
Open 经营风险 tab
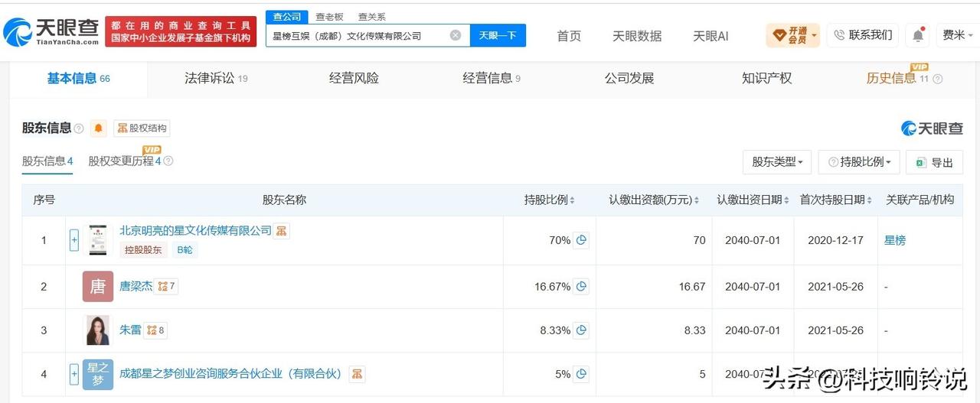pyautogui.click(x=354, y=78)
